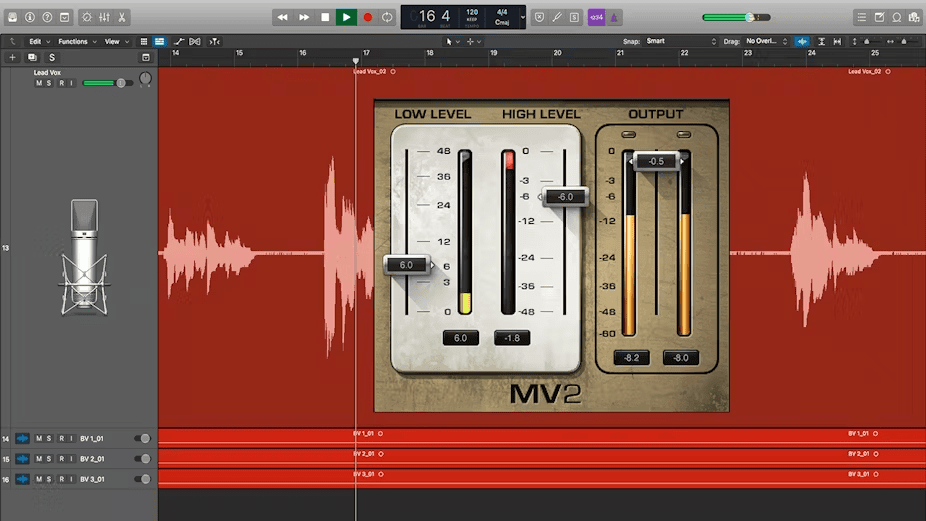Open the Loop Browser icon

[897, 17]
